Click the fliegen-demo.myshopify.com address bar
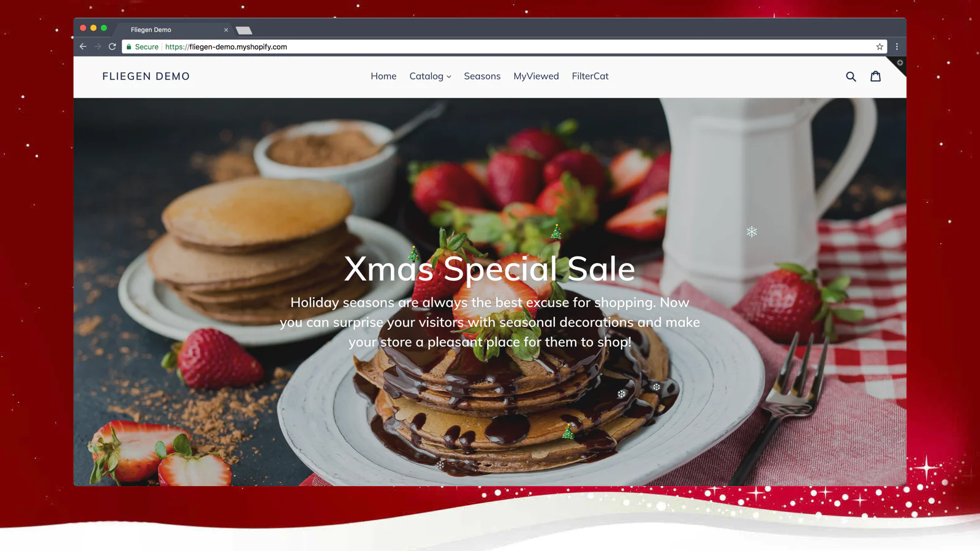Image resolution: width=980 pixels, height=551 pixels. (502, 47)
